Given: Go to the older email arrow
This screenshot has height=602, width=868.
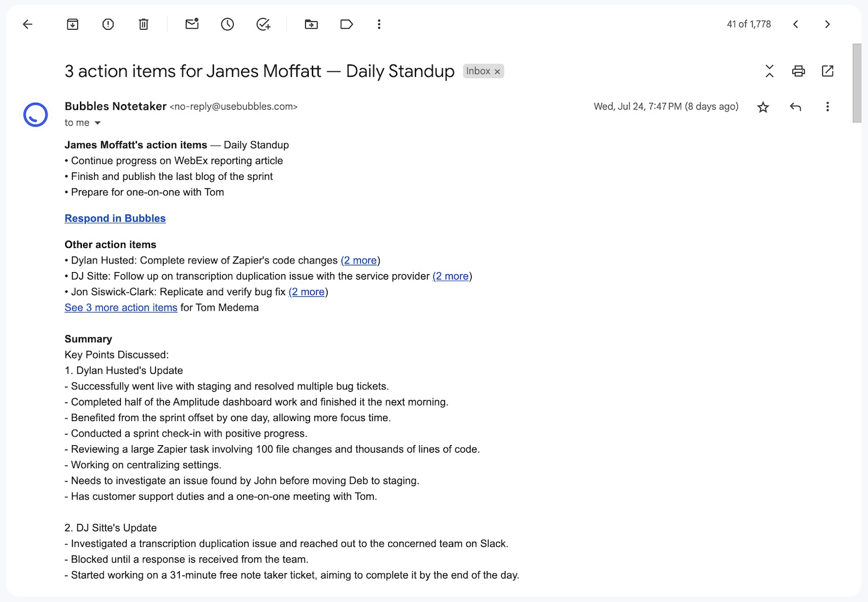Looking at the screenshot, I should click(827, 24).
